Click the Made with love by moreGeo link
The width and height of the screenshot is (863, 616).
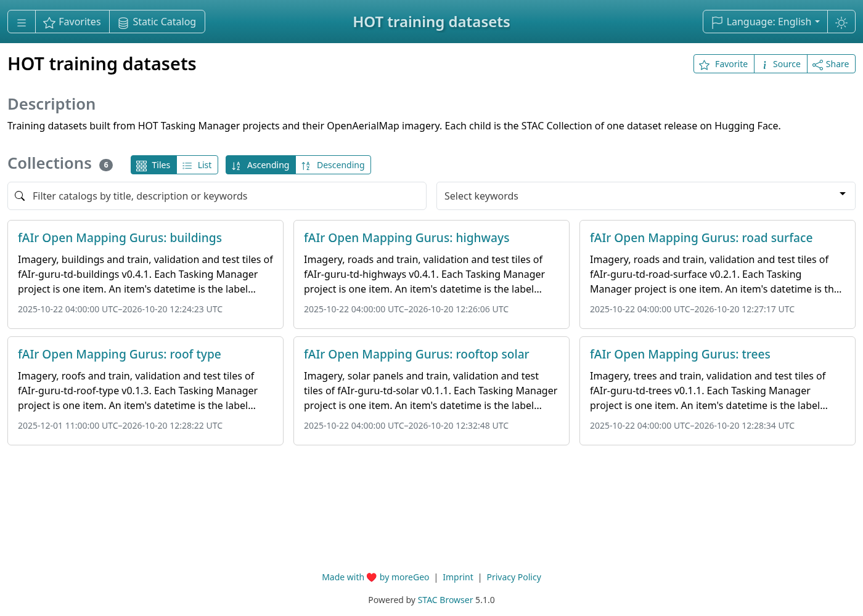tap(375, 577)
